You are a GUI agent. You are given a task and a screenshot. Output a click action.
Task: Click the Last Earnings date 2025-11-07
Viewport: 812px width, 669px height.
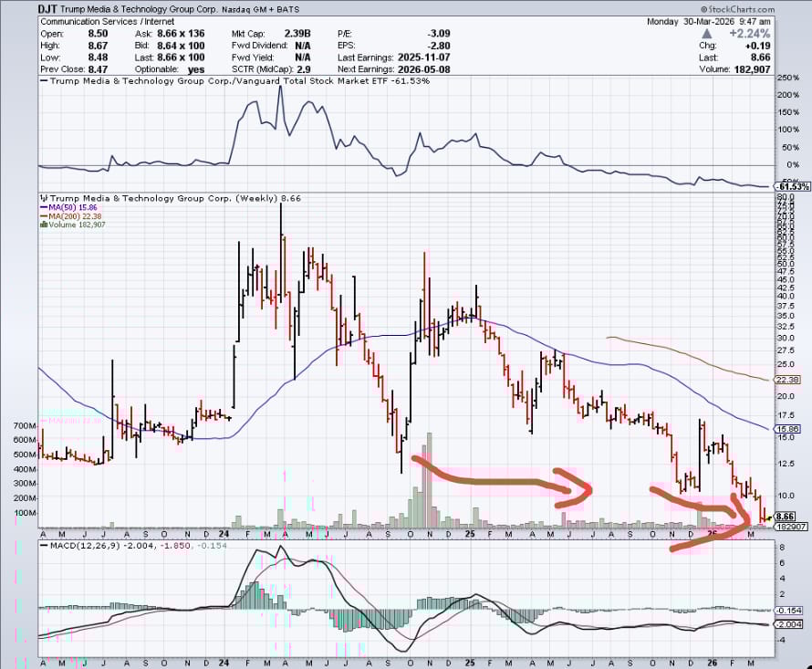pos(423,57)
